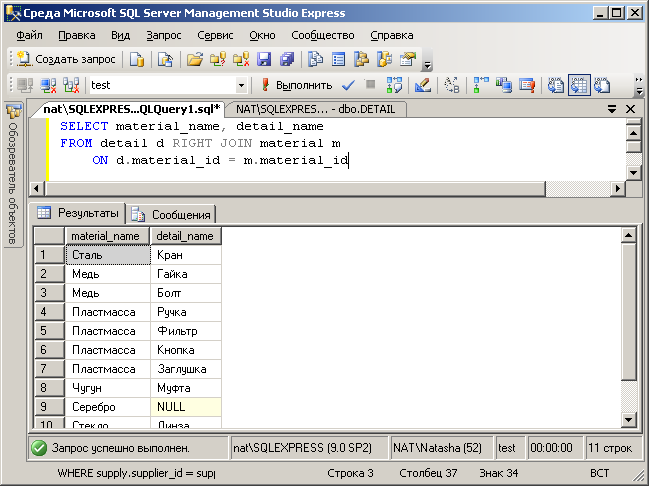Switch to the Сообщения tab
This screenshot has width=649, height=486.
click(x=171, y=214)
